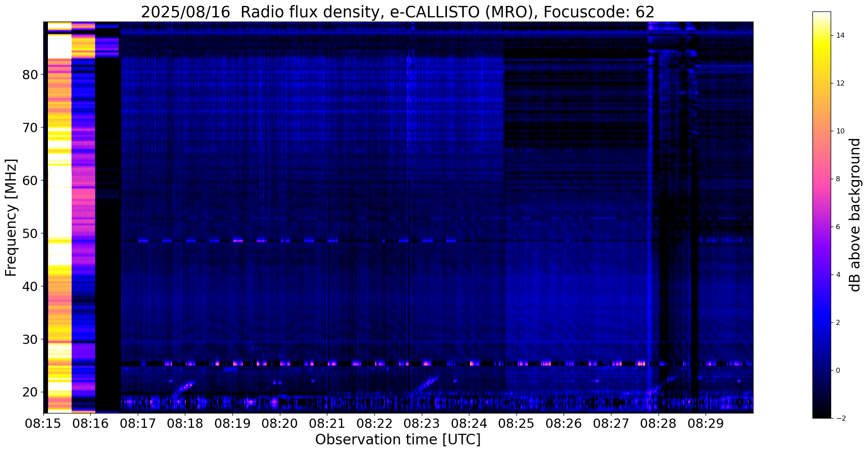Click the 08:27 time tick label
This screenshot has width=868, height=452.
pyautogui.click(x=611, y=423)
